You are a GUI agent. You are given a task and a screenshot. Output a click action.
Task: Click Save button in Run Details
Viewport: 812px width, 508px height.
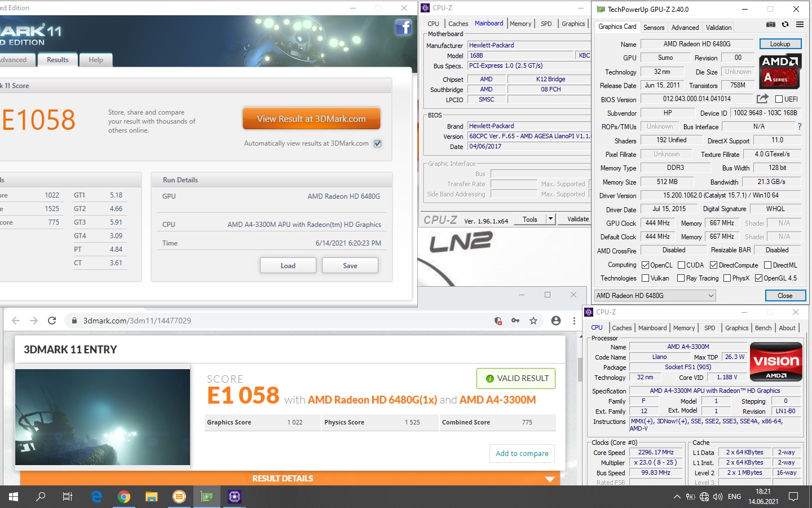tap(350, 265)
